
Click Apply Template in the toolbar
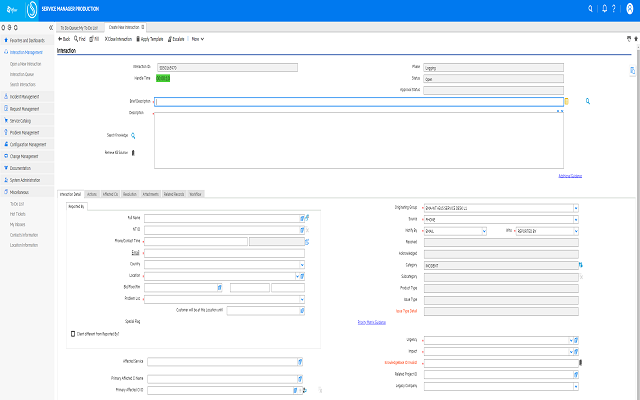tap(150, 39)
